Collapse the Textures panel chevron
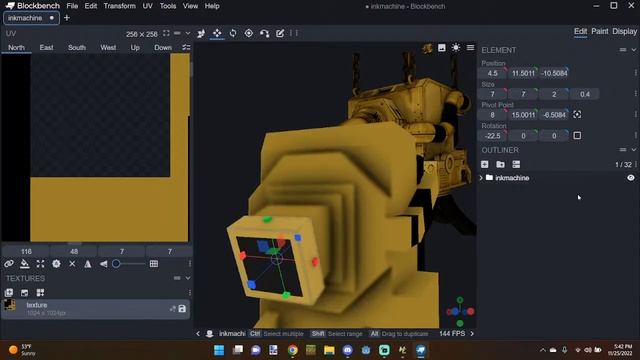The image size is (640, 360). (x=188, y=278)
